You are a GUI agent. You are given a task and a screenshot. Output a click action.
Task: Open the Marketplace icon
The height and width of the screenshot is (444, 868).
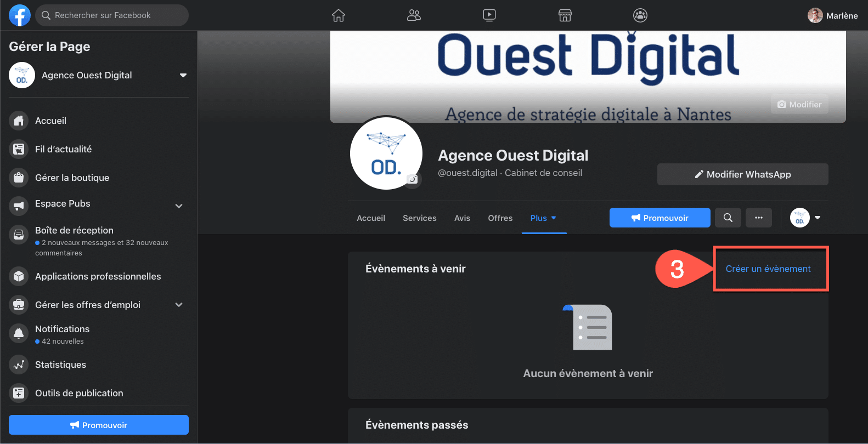coord(565,15)
